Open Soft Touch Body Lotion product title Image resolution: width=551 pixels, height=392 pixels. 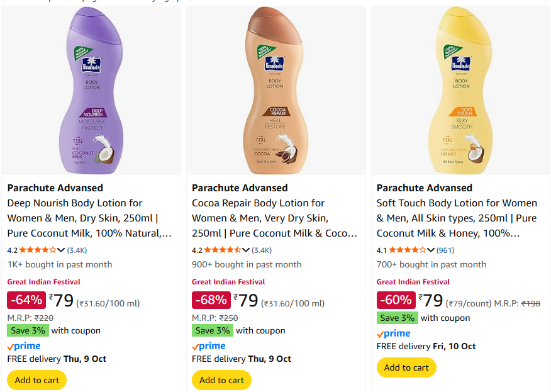pyautogui.click(x=457, y=218)
